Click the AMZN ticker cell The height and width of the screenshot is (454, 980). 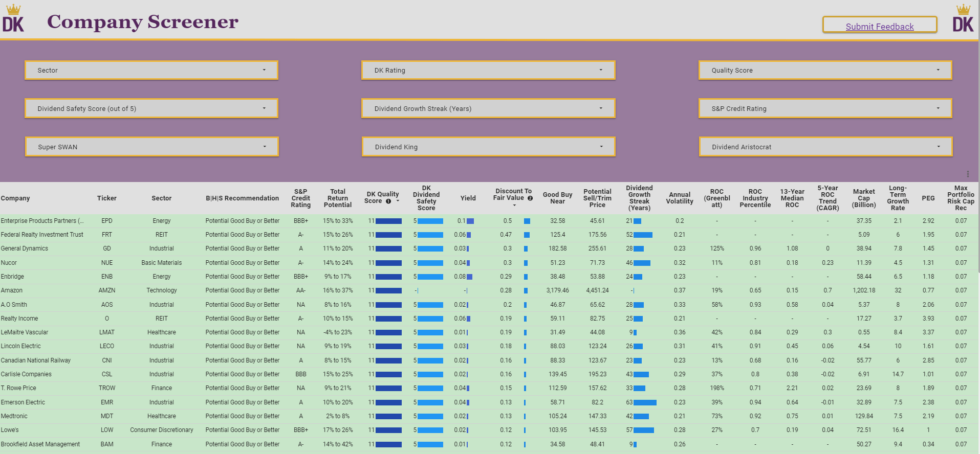click(x=107, y=290)
